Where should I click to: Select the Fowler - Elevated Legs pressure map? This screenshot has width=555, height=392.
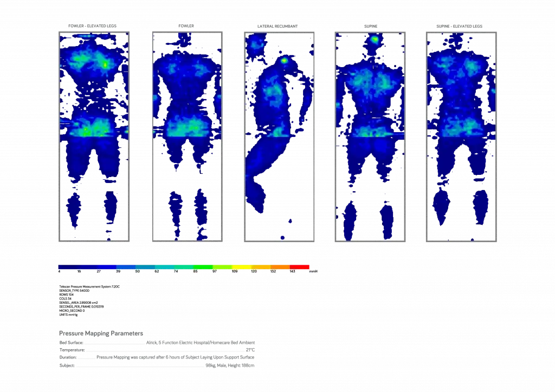click(94, 137)
